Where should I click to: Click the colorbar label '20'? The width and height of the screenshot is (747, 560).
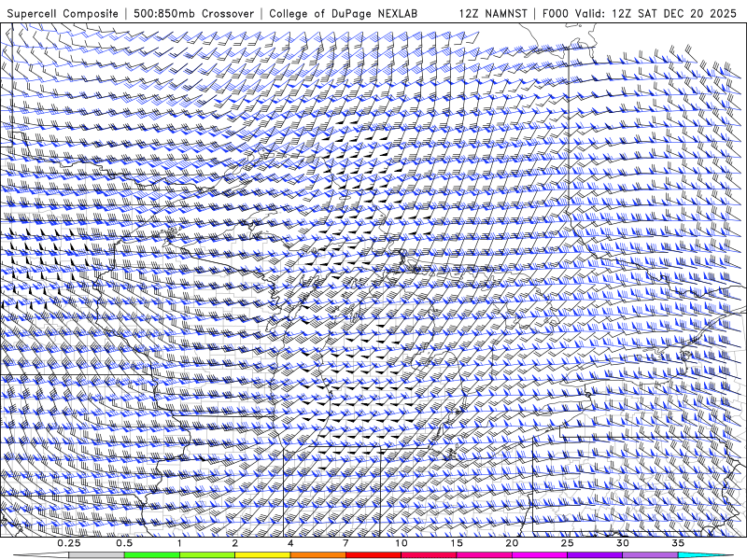click(512, 543)
